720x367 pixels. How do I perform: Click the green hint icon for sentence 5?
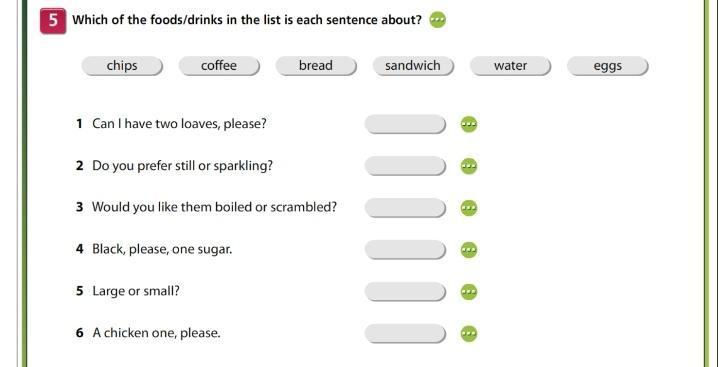469,292
